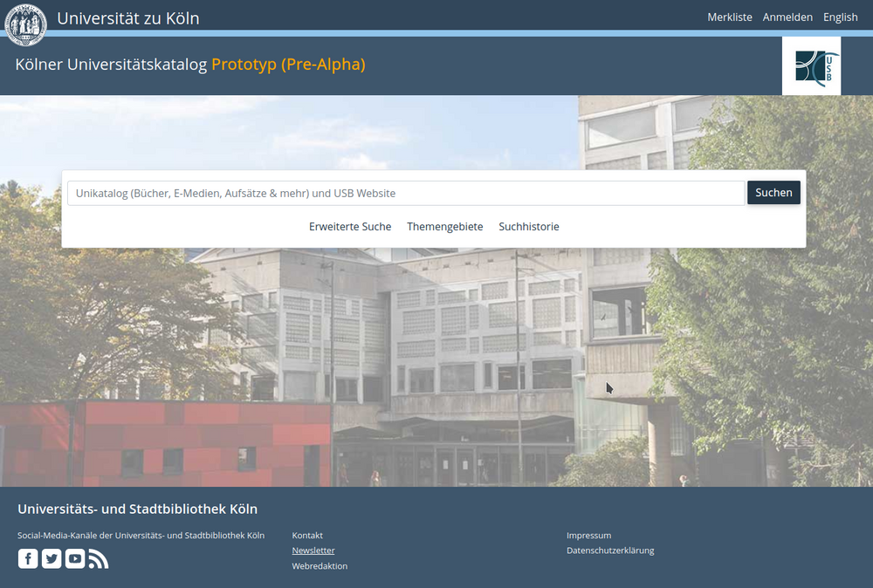Switch language to English
This screenshot has width=873, height=588.
(x=840, y=17)
